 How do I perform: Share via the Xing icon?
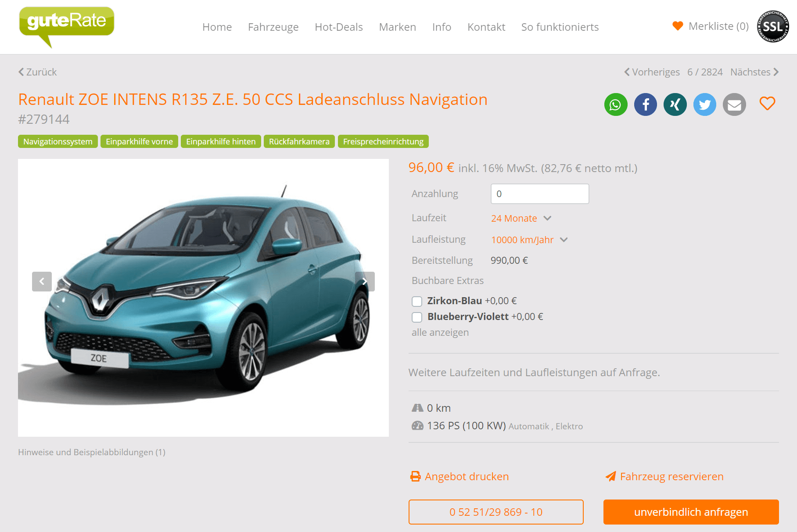click(675, 104)
